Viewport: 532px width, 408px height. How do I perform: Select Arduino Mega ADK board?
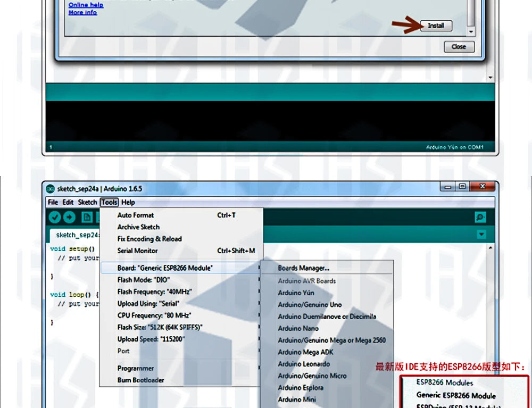point(327,352)
